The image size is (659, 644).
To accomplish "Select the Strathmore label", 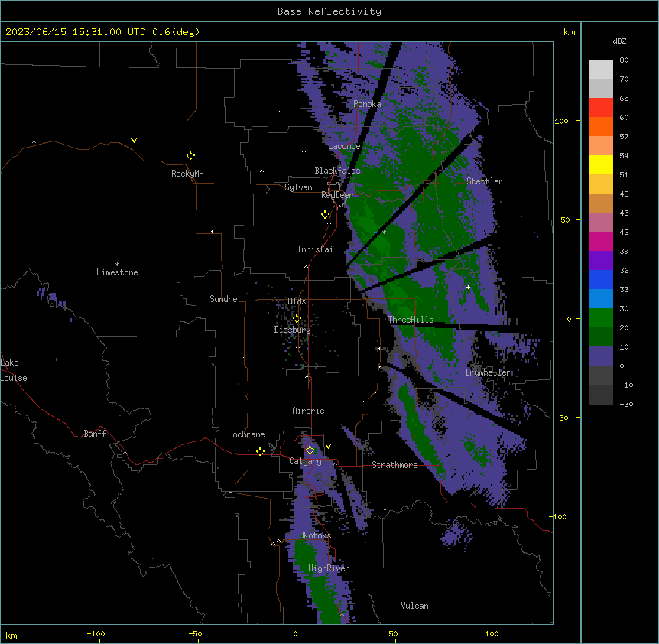I will [x=394, y=465].
